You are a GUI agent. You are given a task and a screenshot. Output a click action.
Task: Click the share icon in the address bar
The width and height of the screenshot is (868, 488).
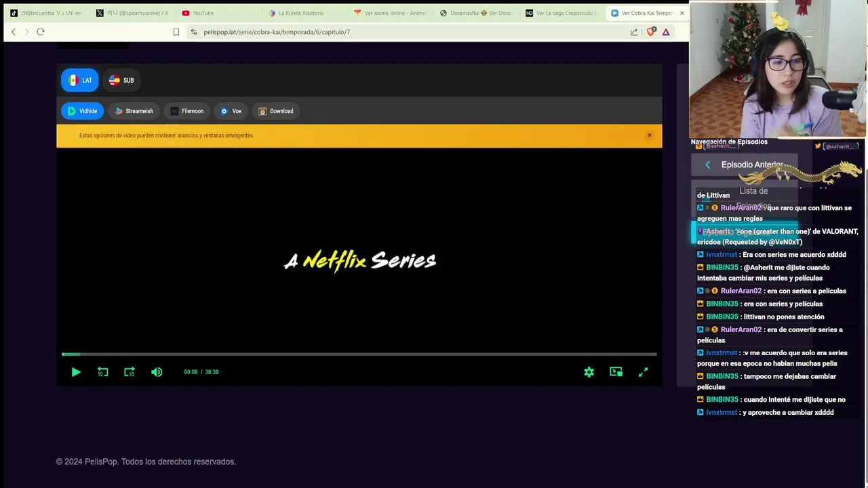[634, 32]
